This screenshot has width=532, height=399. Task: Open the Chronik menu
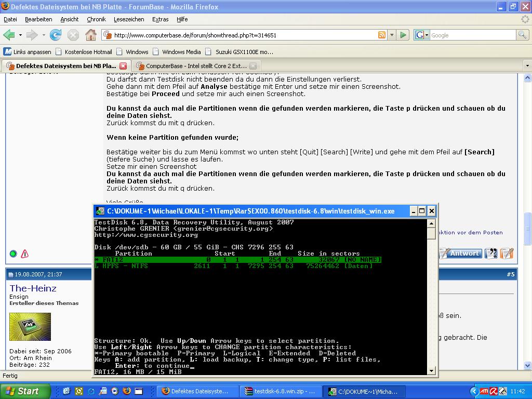point(96,19)
